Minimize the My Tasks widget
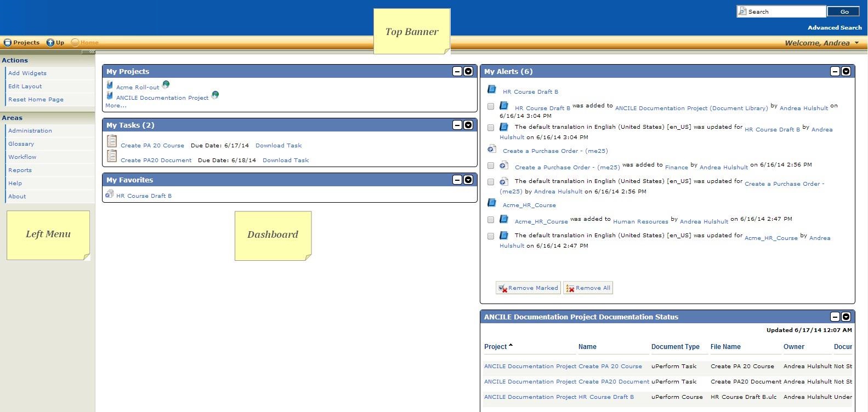The width and height of the screenshot is (868, 412). [x=457, y=125]
